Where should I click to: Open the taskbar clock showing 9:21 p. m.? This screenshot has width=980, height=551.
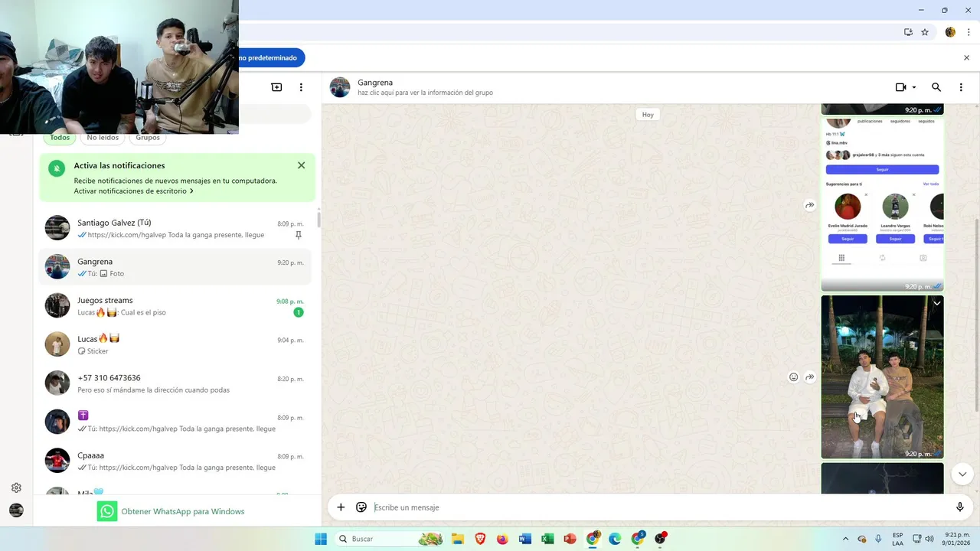(957, 539)
